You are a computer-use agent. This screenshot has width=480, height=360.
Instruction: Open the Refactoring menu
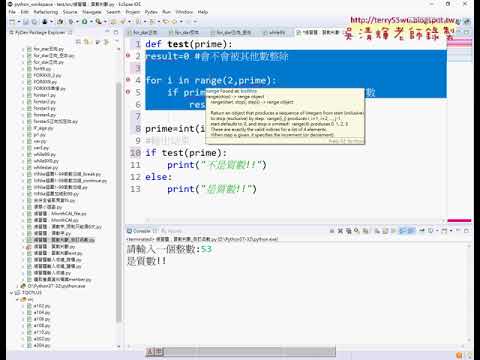pyautogui.click(x=46, y=12)
